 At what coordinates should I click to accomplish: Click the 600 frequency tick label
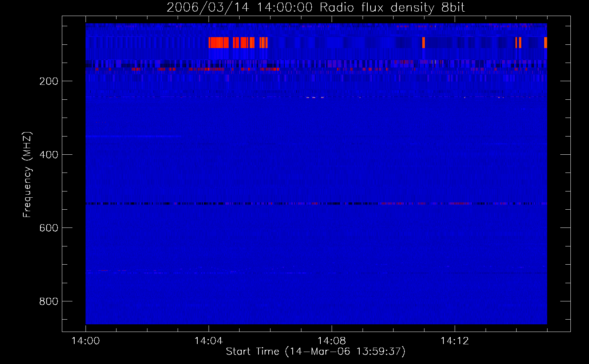pyautogui.click(x=49, y=228)
